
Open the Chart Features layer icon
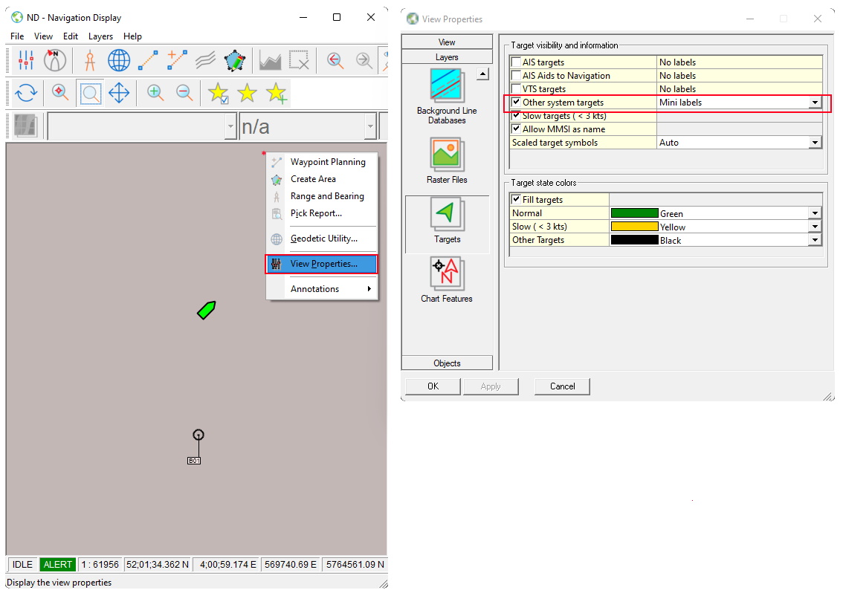(x=446, y=274)
